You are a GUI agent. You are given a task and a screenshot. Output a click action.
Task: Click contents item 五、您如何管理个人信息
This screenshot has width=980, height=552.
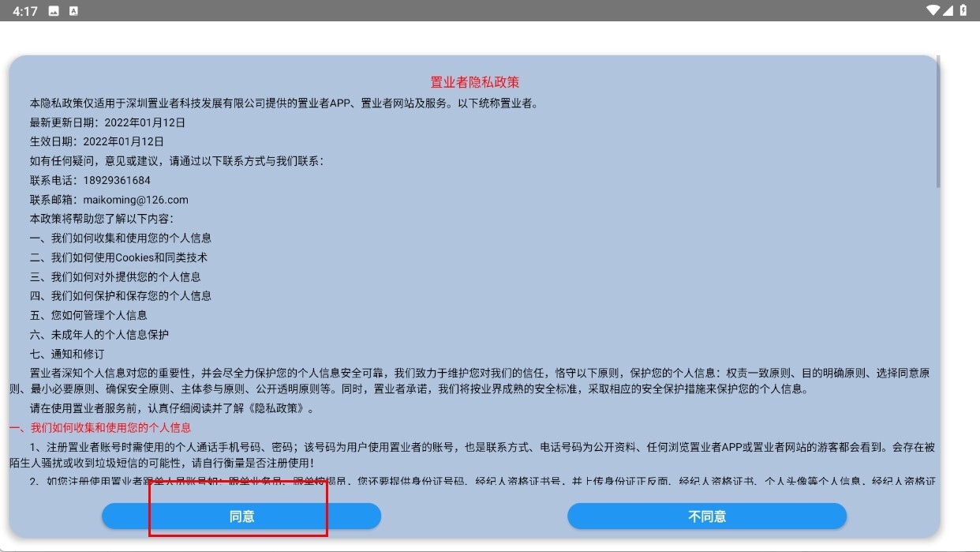[88, 315]
